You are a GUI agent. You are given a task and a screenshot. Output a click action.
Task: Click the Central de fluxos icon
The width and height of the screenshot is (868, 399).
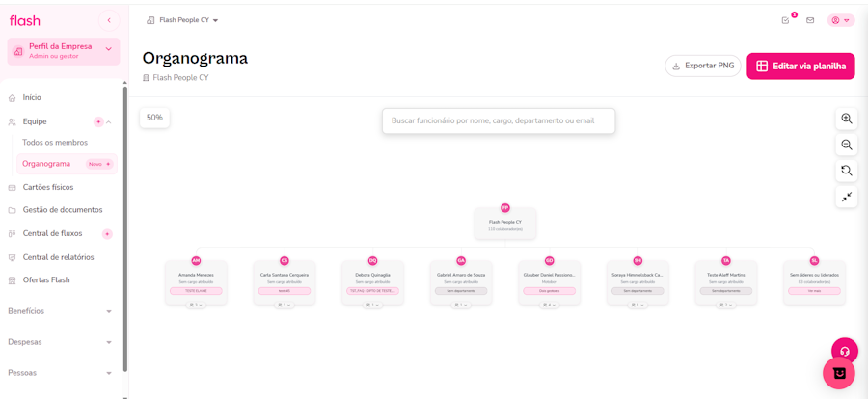tap(13, 234)
